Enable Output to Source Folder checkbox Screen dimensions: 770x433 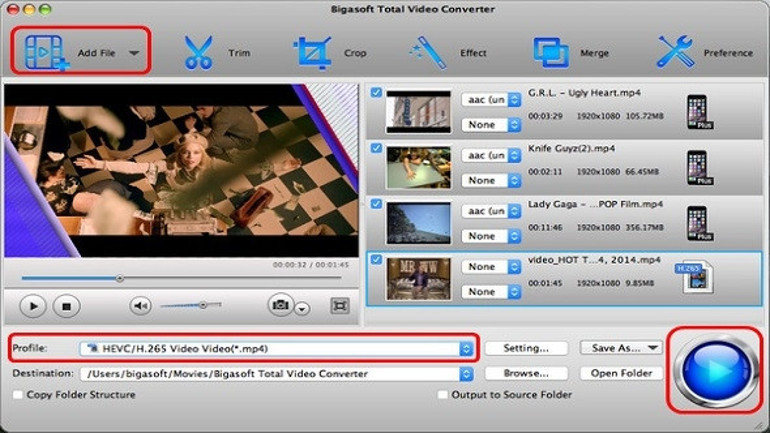click(442, 395)
